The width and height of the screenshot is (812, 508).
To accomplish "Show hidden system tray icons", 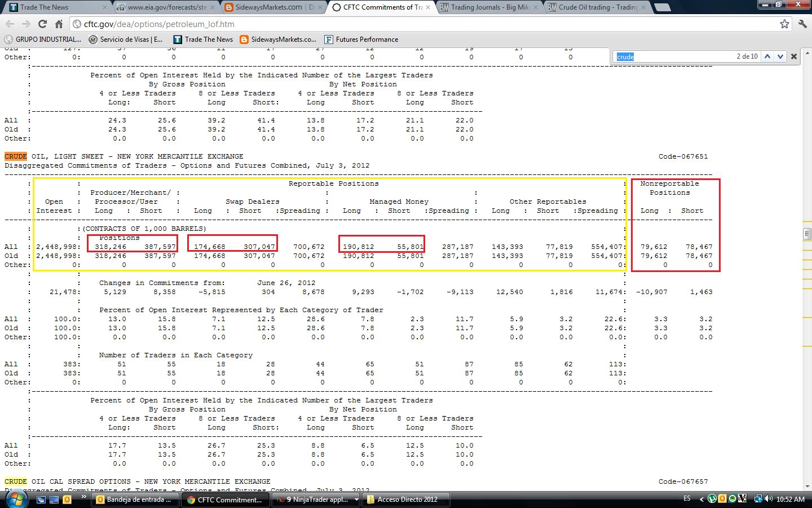I will point(702,499).
